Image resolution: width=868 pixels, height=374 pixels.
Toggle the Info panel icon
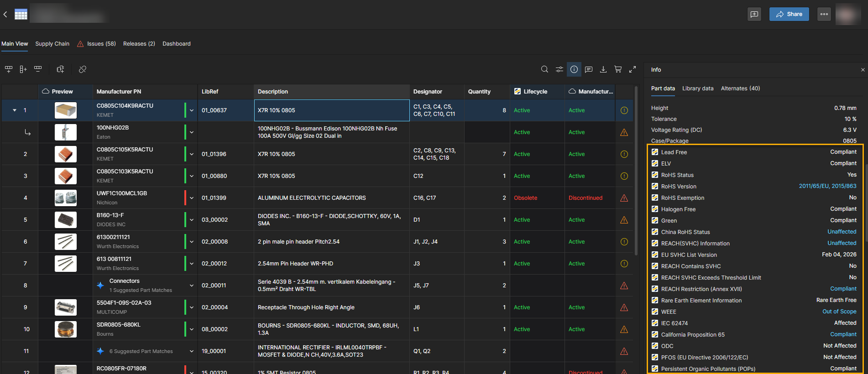click(x=574, y=69)
